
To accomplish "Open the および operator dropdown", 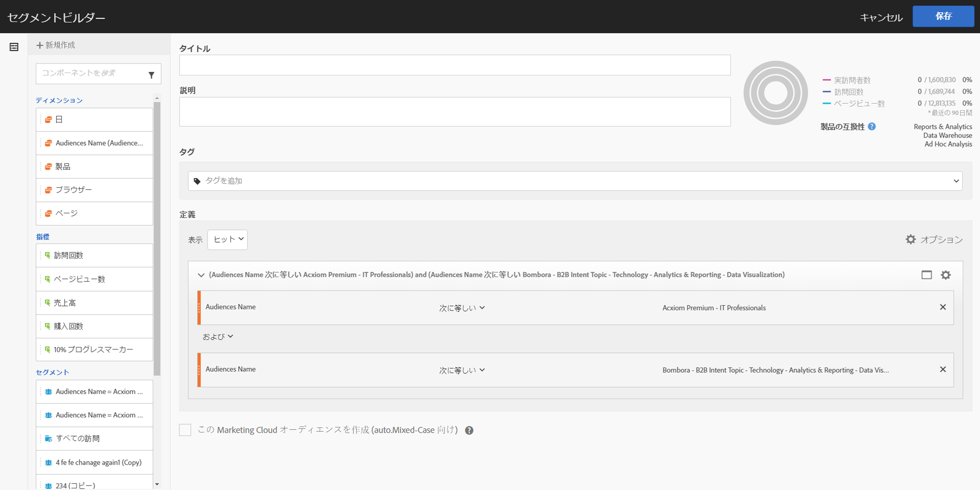I will [218, 336].
